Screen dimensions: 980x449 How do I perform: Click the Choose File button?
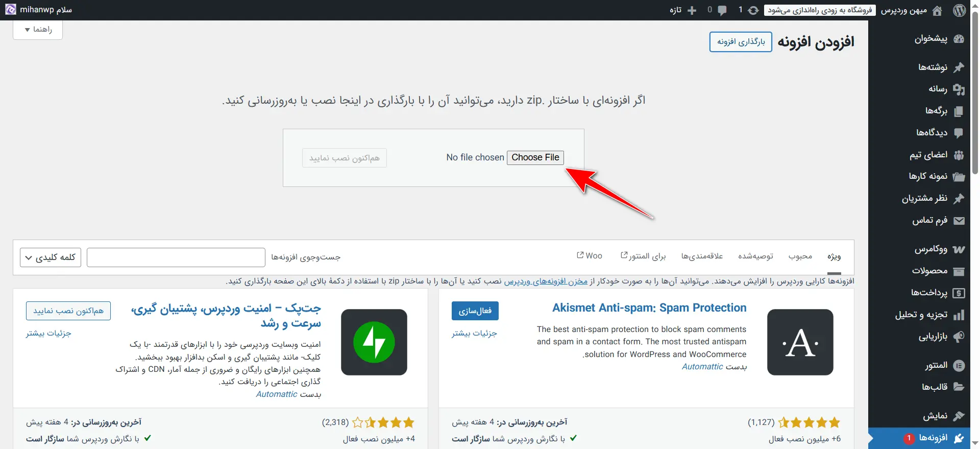tap(535, 157)
